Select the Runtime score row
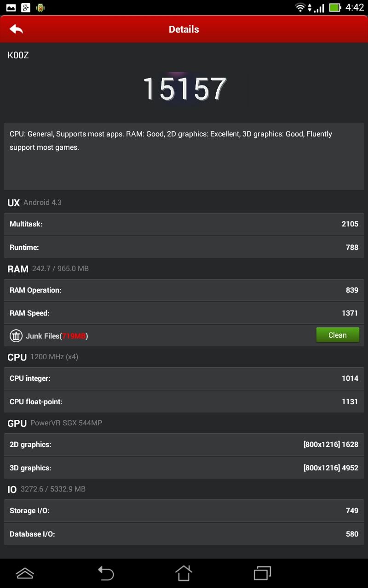This screenshot has height=588, width=368. click(184, 247)
